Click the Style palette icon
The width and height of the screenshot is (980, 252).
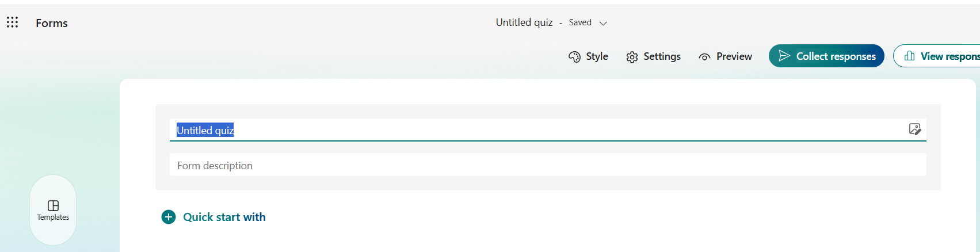(574, 56)
